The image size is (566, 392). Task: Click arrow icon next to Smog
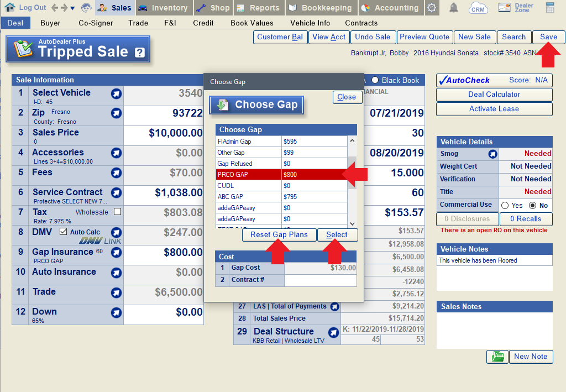[492, 154]
